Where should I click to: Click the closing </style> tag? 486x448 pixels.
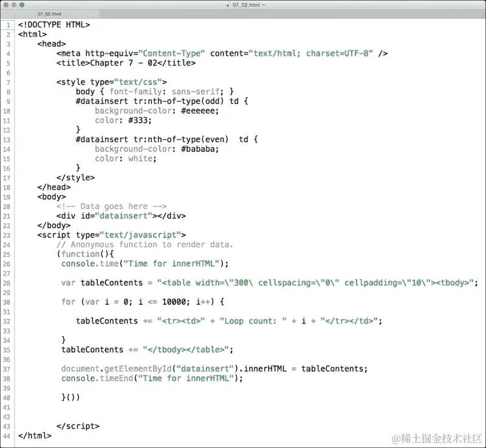[75, 177]
